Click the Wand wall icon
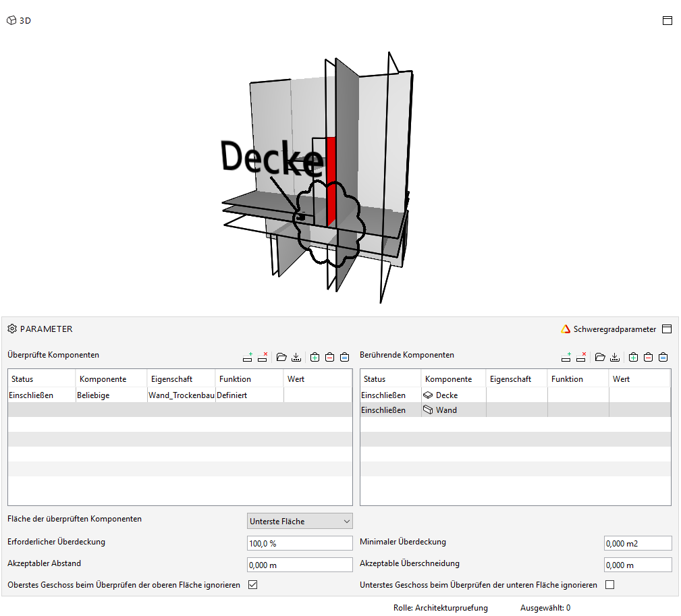 tap(428, 410)
